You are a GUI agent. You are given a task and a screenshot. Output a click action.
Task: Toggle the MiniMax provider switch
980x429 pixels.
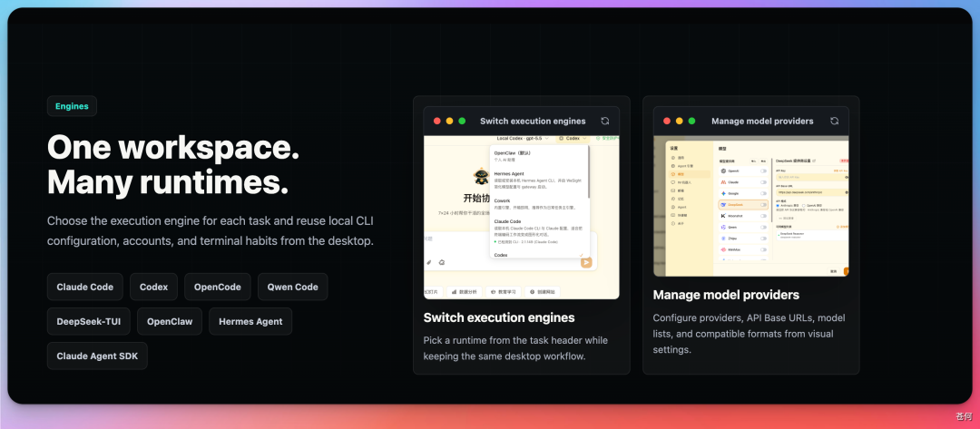(x=763, y=249)
